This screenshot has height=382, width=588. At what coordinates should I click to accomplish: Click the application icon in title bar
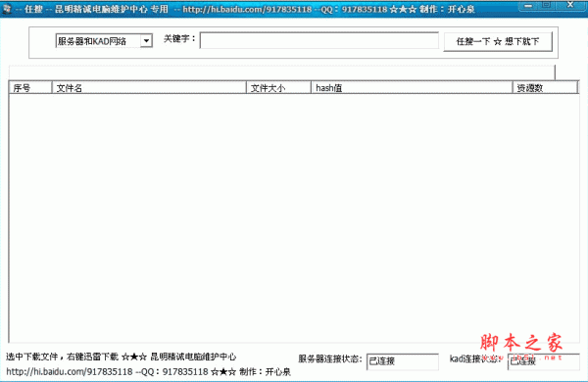click(7, 8)
